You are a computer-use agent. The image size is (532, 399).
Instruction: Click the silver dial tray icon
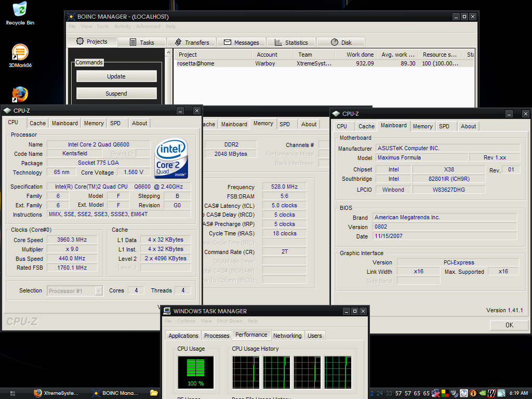(x=464, y=393)
